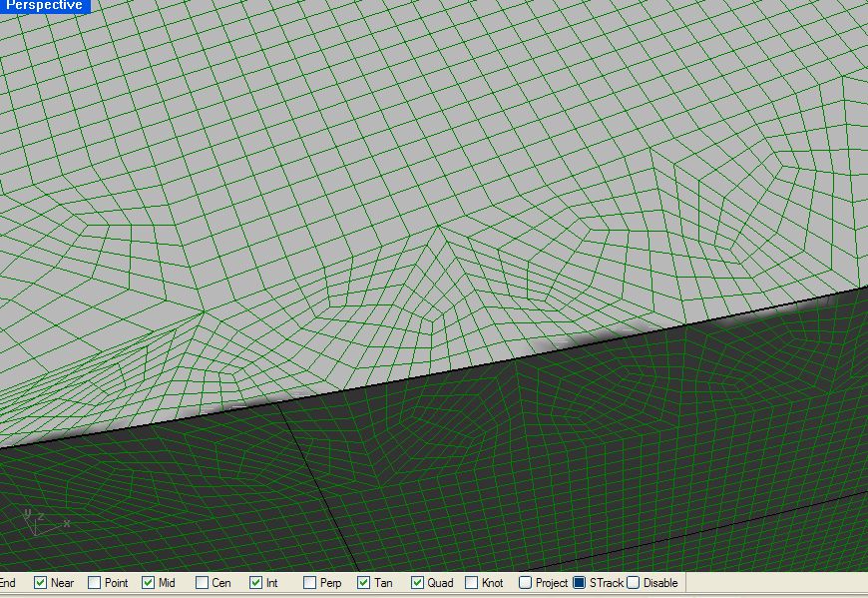Enable the Point object snap
The width and height of the screenshot is (868, 598).
click(x=95, y=582)
